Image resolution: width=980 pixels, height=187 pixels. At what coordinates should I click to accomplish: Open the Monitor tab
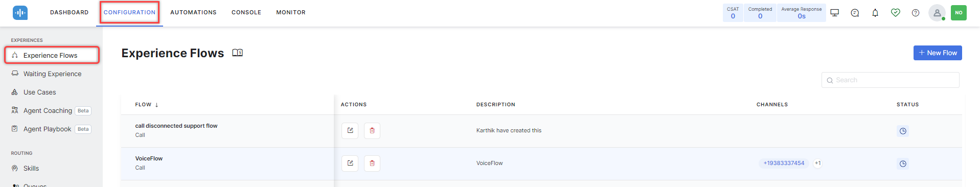[x=291, y=12]
